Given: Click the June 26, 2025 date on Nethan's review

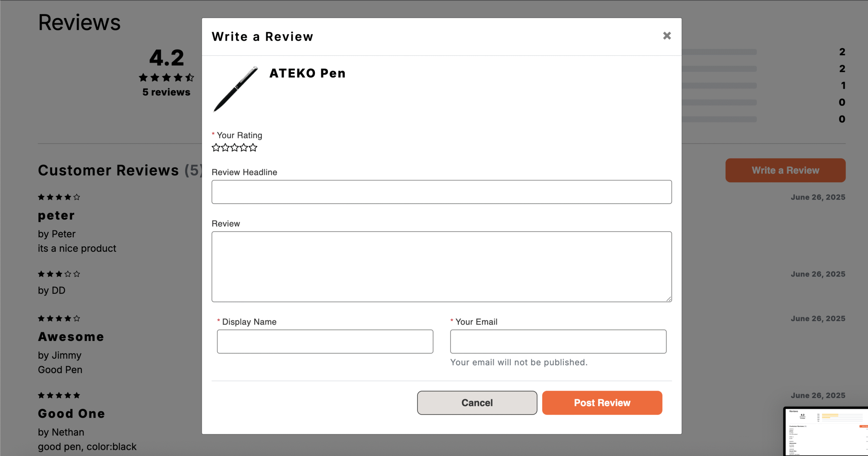Looking at the screenshot, I should coord(818,395).
